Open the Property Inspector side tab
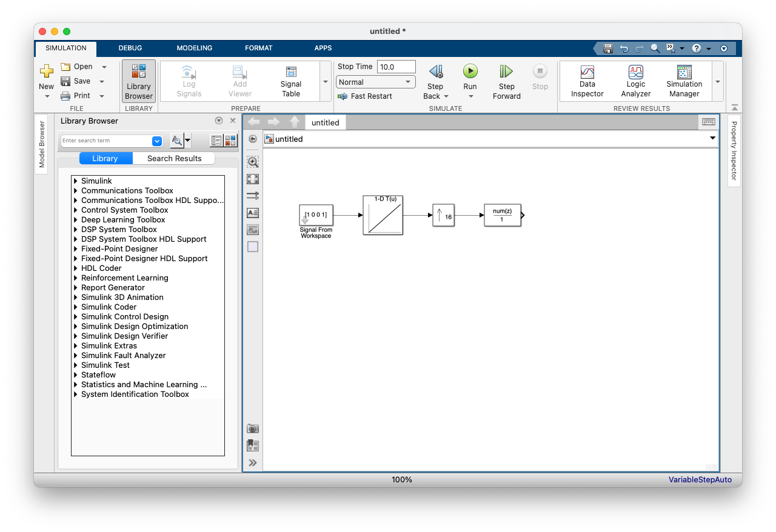 pyautogui.click(x=734, y=150)
